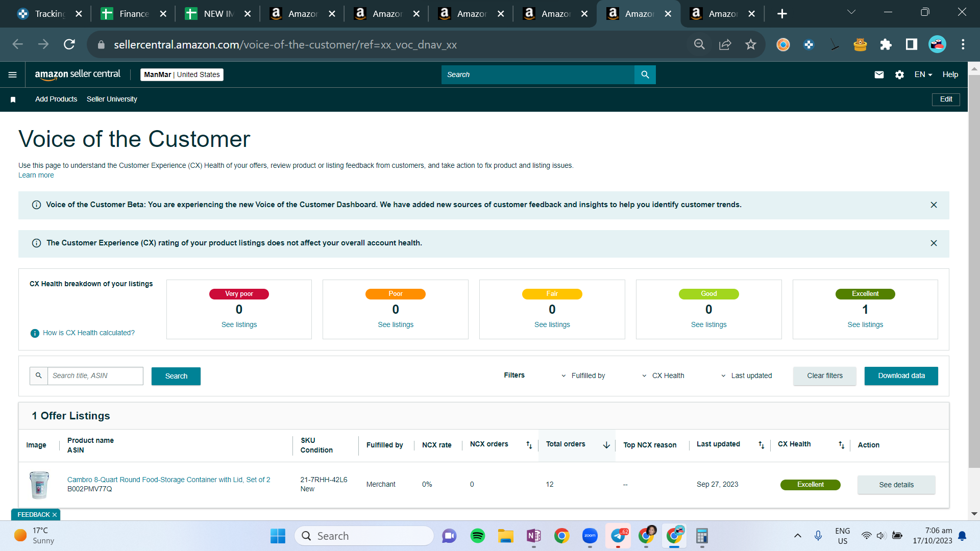Open Spotify from the taskbar

click(x=478, y=536)
